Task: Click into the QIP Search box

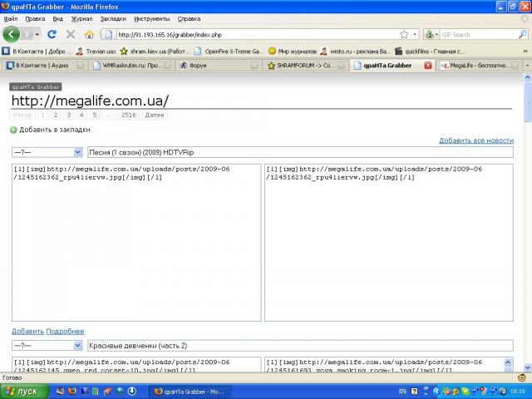Action: [x=479, y=35]
